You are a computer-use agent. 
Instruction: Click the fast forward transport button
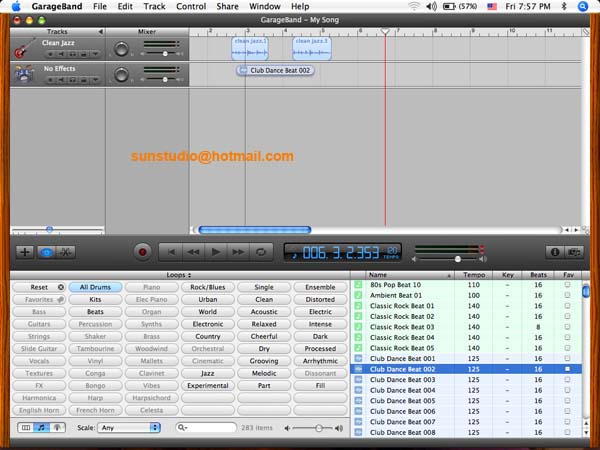[238, 252]
